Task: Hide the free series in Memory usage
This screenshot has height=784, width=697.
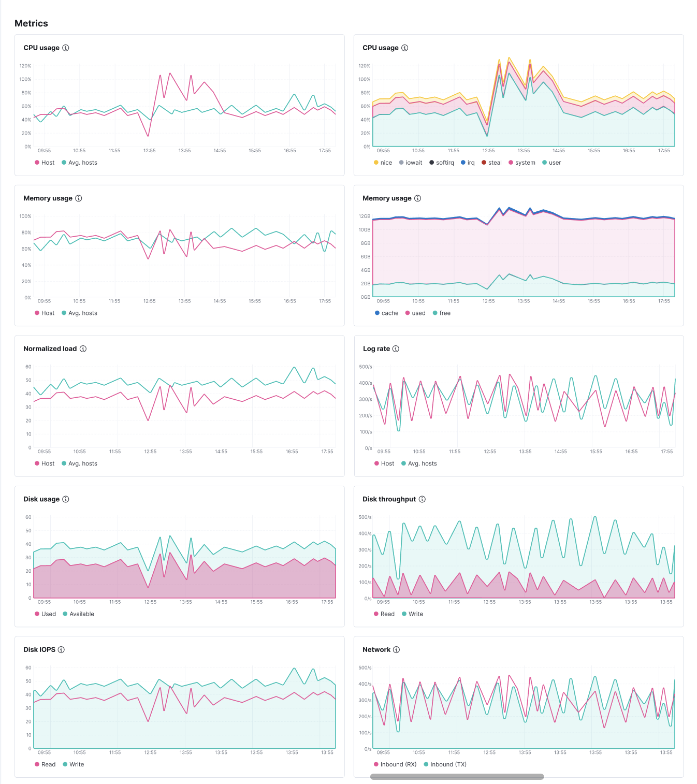Action: [x=443, y=313]
